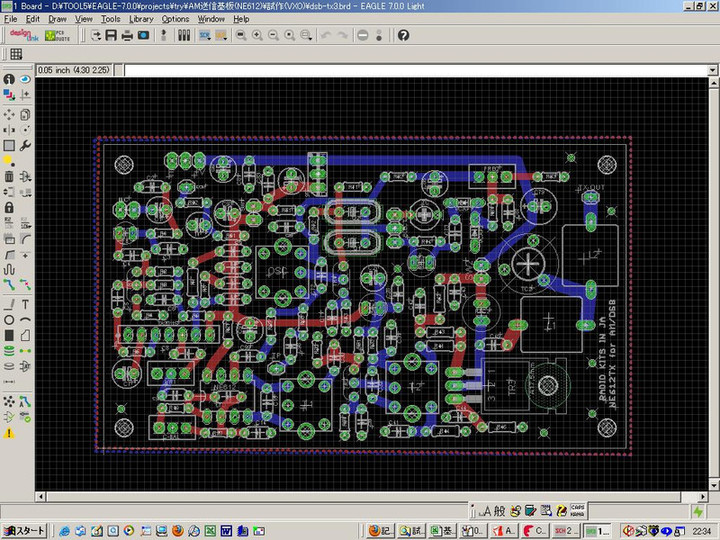This screenshot has height=540, width=720.
Task: Click the zoom to fit icon
Action: point(241,35)
